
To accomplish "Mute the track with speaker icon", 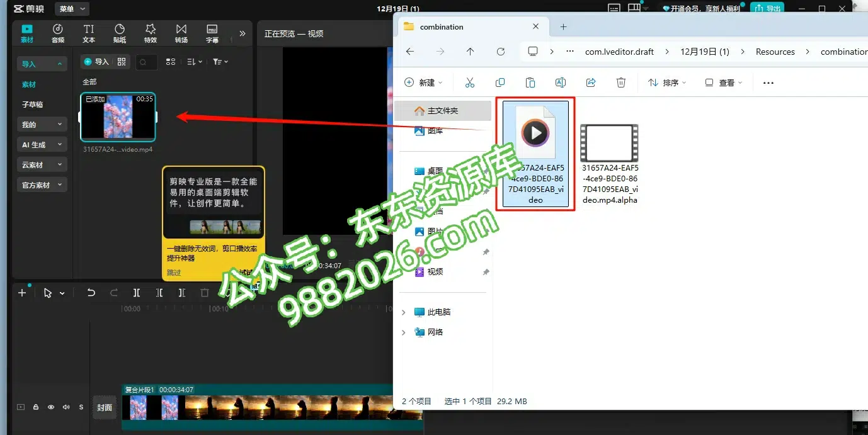I will click(x=66, y=407).
